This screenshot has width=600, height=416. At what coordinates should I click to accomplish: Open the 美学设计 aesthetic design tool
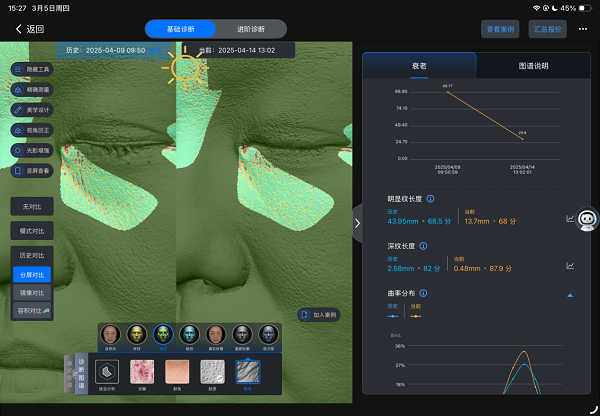point(33,109)
